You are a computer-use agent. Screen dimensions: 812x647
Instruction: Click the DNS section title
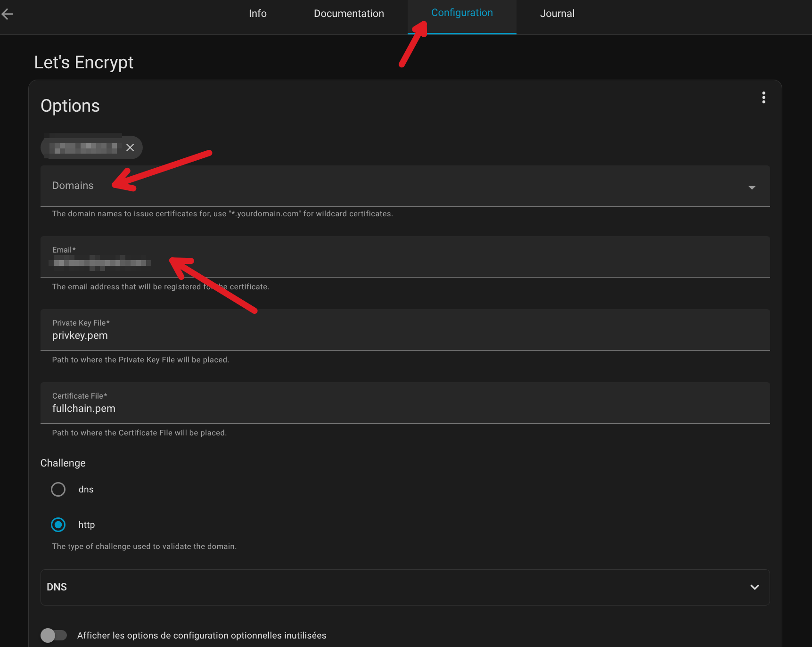tap(57, 587)
